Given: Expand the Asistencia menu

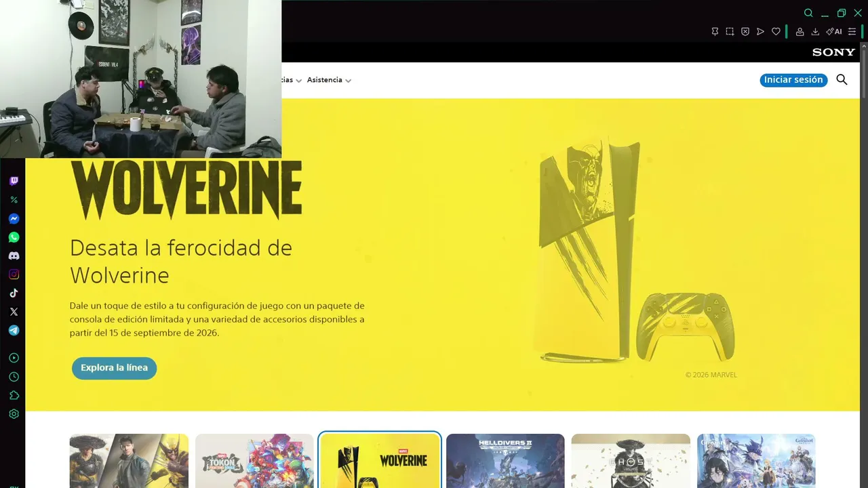Looking at the screenshot, I should [329, 80].
